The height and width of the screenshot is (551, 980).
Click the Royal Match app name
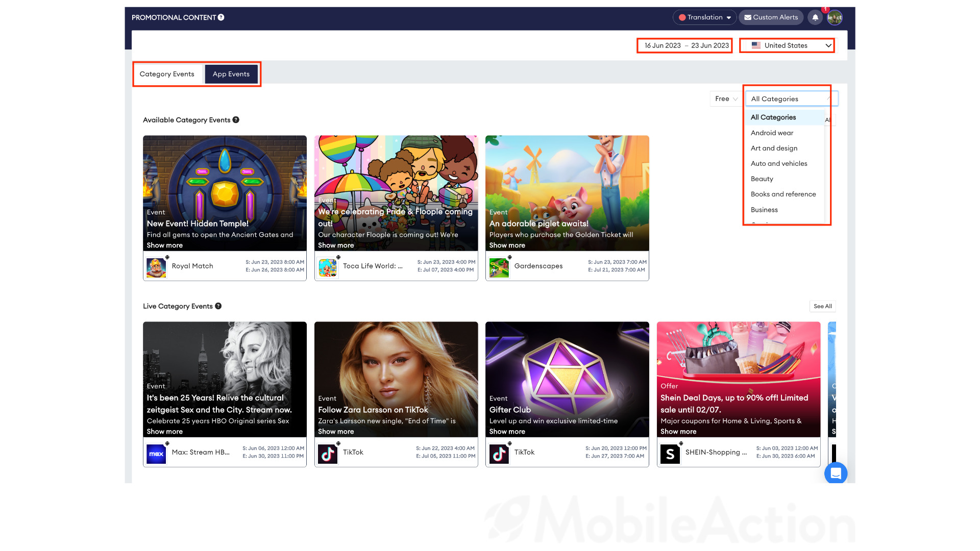pos(192,266)
